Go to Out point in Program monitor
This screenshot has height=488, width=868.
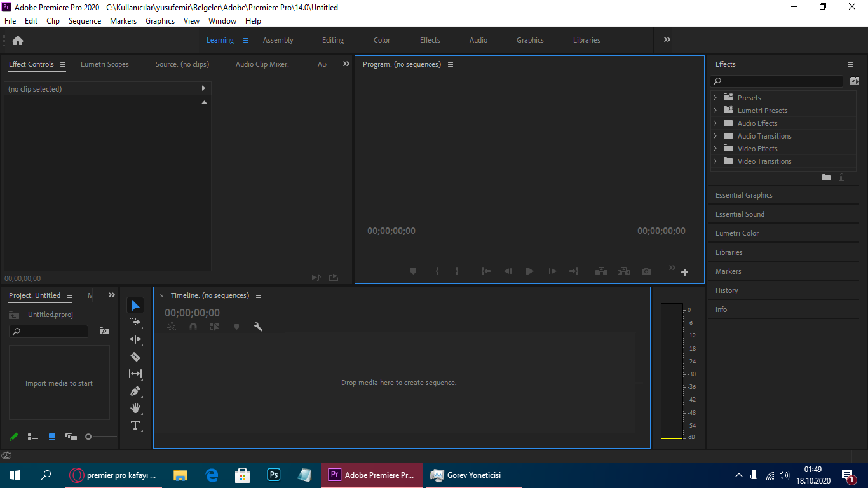(x=574, y=271)
